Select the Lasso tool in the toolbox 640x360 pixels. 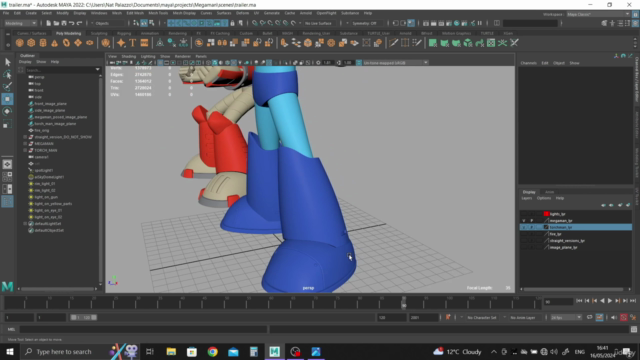7,74
